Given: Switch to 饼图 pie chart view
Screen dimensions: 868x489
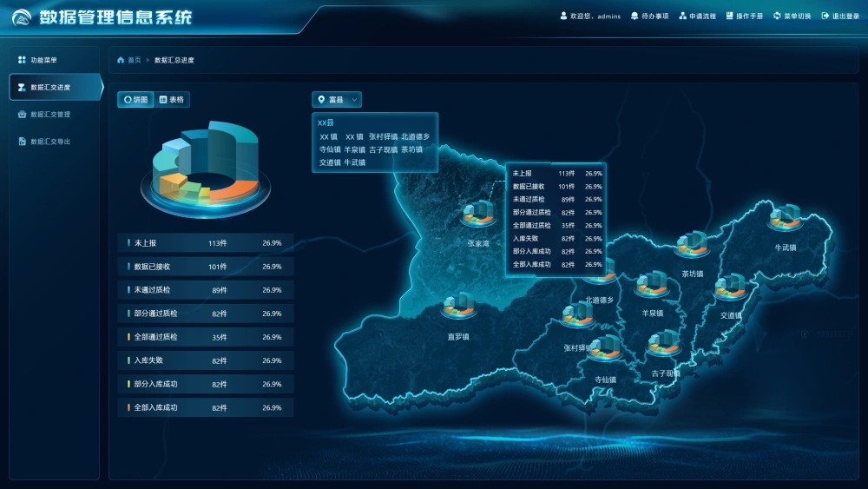Looking at the screenshot, I should 135,100.
